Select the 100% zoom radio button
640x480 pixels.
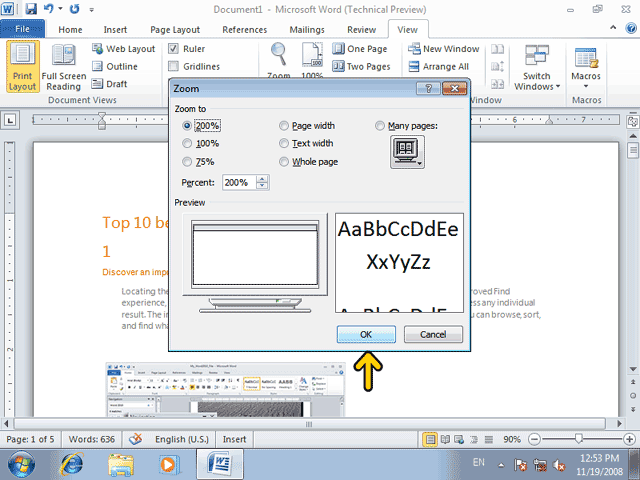pyautogui.click(x=187, y=143)
